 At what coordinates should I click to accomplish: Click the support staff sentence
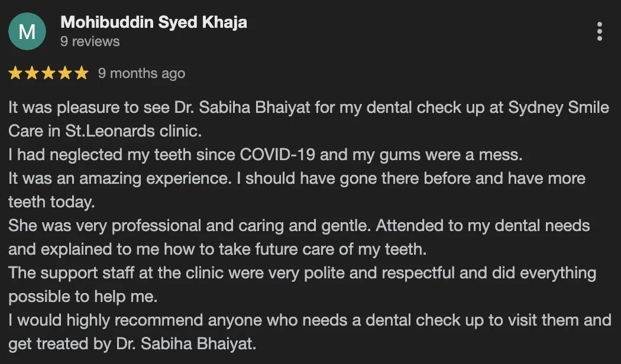pos(302,273)
